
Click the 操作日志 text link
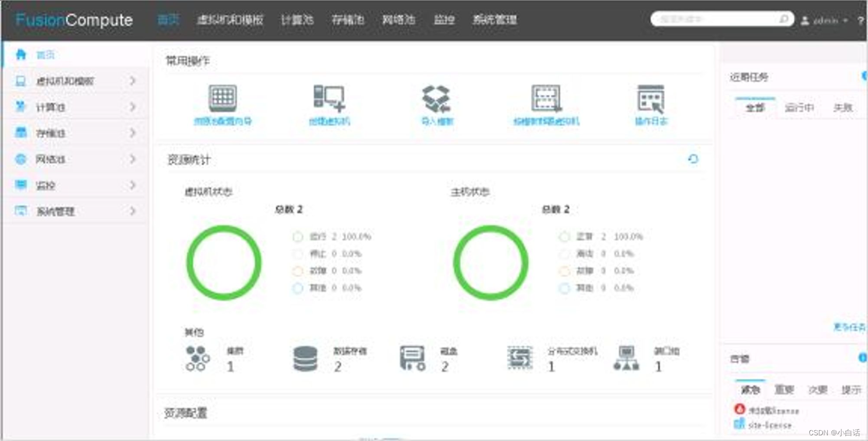point(651,121)
